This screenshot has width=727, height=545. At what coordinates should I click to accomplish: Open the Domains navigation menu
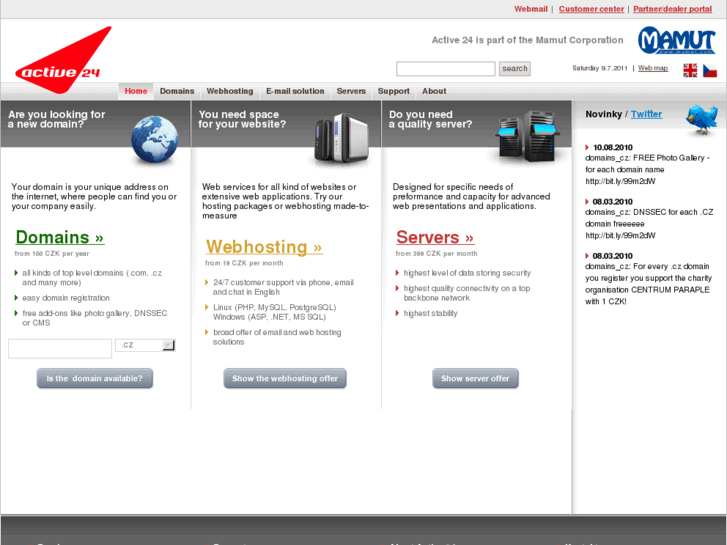point(177,91)
